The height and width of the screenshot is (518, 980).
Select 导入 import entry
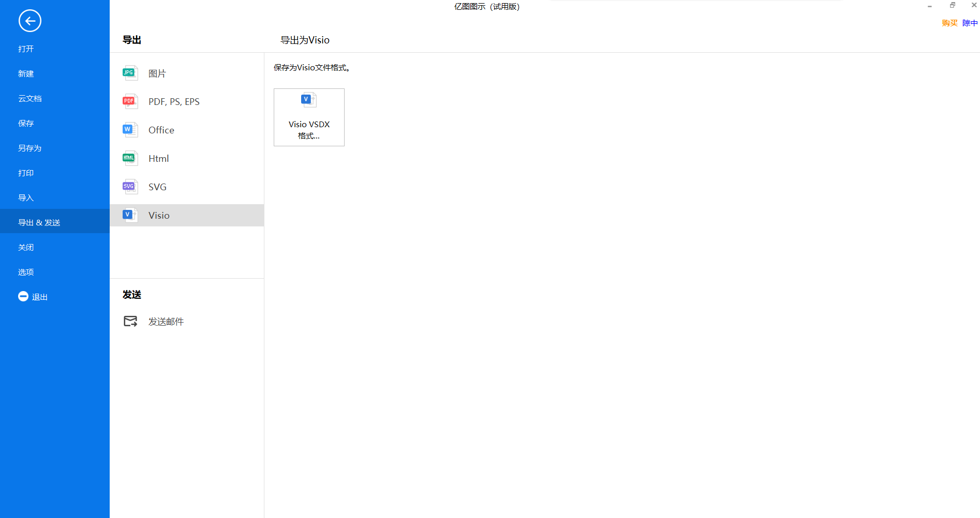26,198
